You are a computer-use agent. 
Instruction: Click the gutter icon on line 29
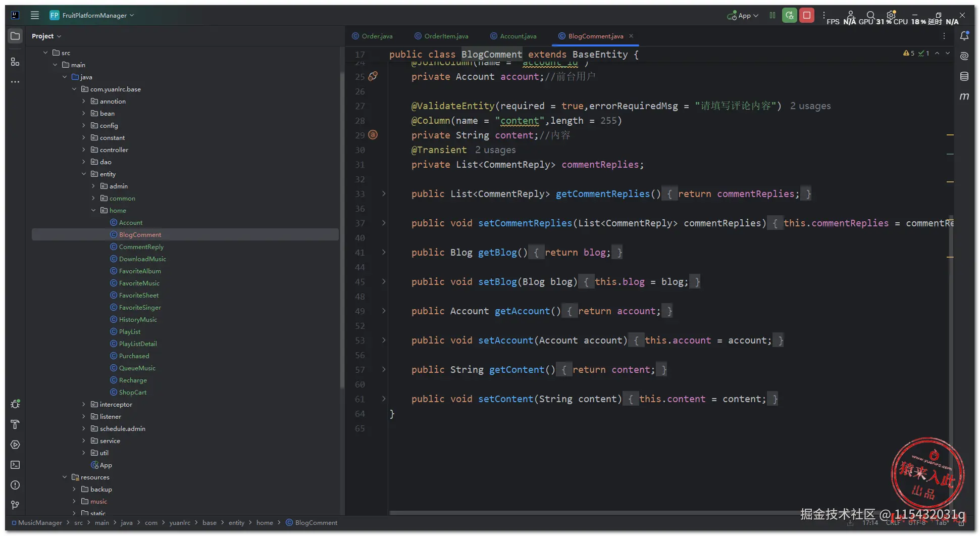(x=373, y=135)
